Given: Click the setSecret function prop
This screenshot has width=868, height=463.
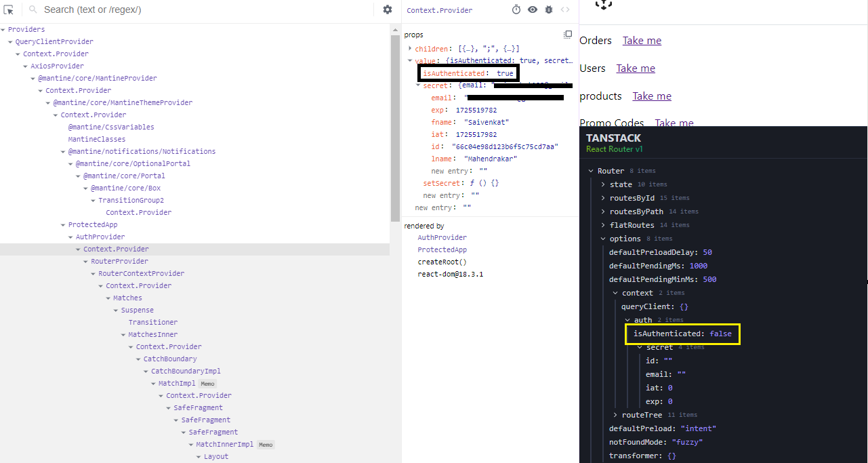Looking at the screenshot, I should tap(461, 184).
